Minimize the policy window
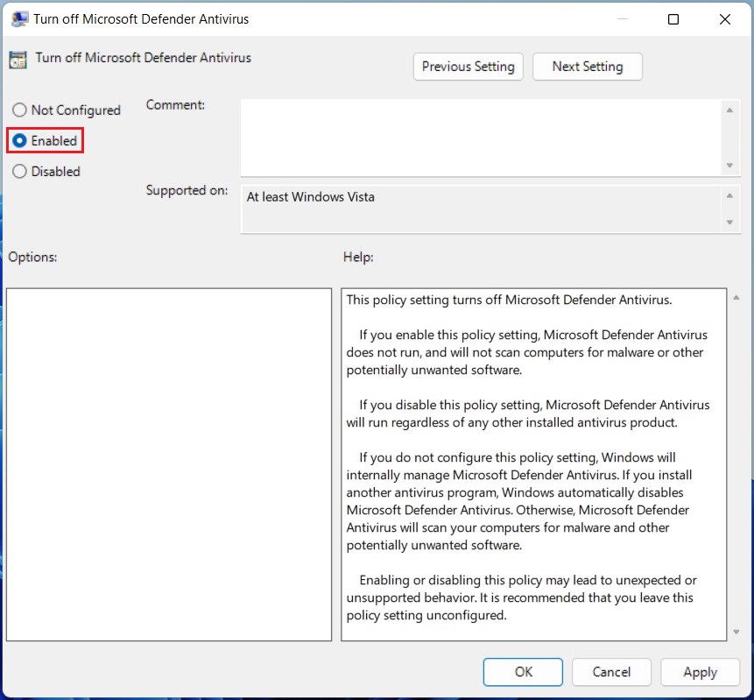 pyautogui.click(x=623, y=19)
